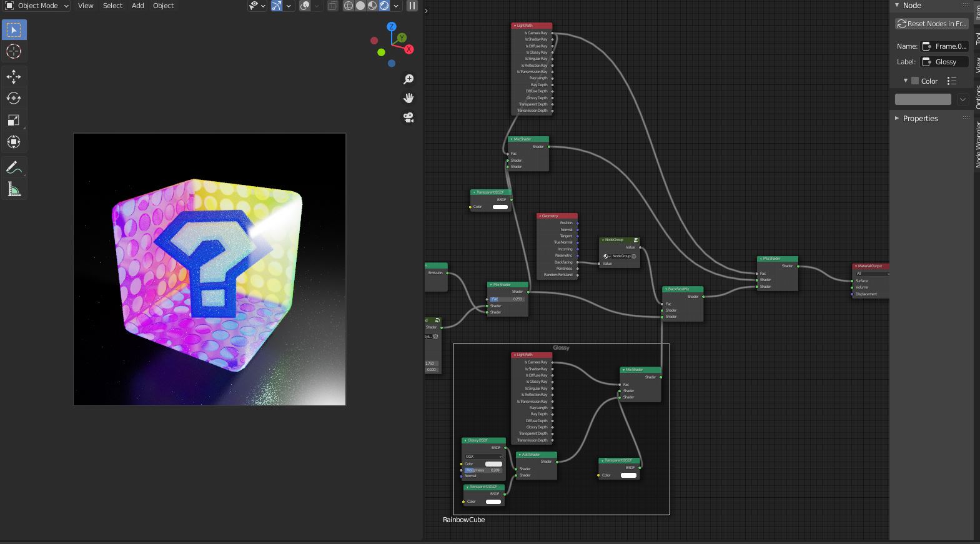Collapse the BackfaceMix node

[666, 289]
